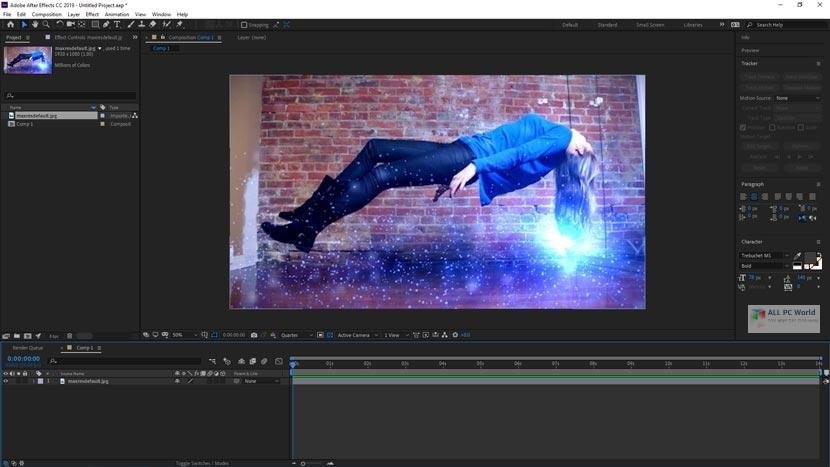The width and height of the screenshot is (830, 467).
Task: Toggle Rotation checkbox in Tracker panel
Action: (x=772, y=128)
